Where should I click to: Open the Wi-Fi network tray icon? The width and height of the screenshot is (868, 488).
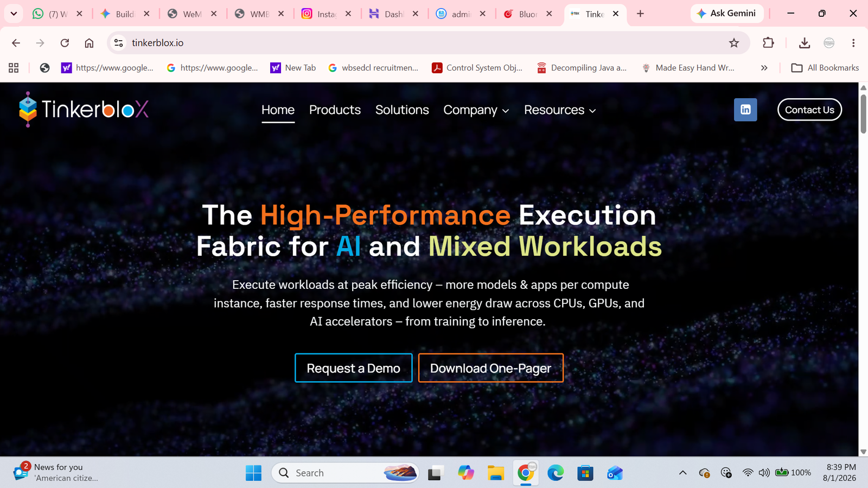[x=748, y=473]
